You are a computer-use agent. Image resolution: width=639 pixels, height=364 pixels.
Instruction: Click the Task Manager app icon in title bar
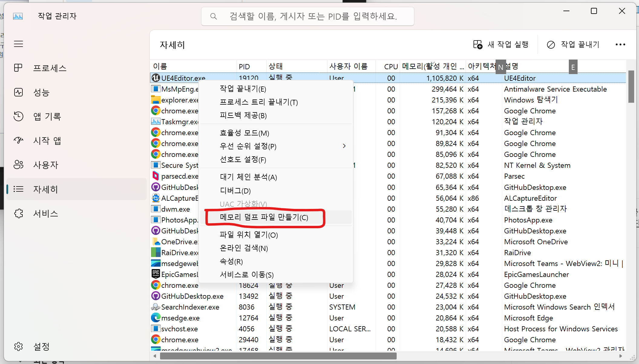(x=18, y=16)
